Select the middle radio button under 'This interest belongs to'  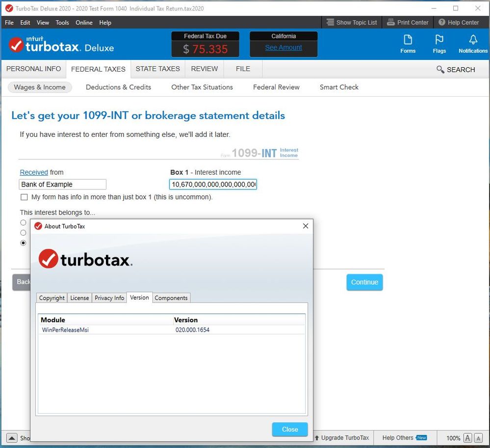click(23, 233)
